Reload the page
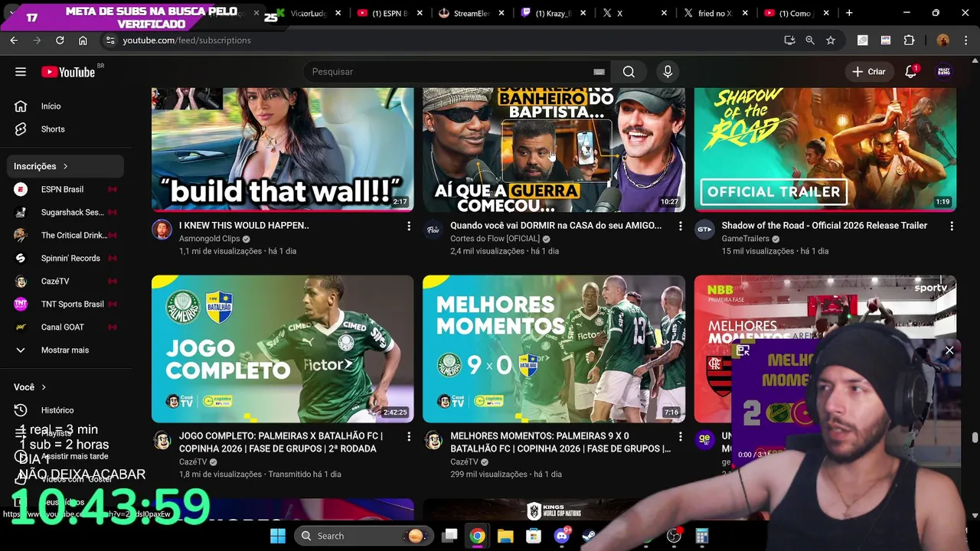 pos(60,41)
